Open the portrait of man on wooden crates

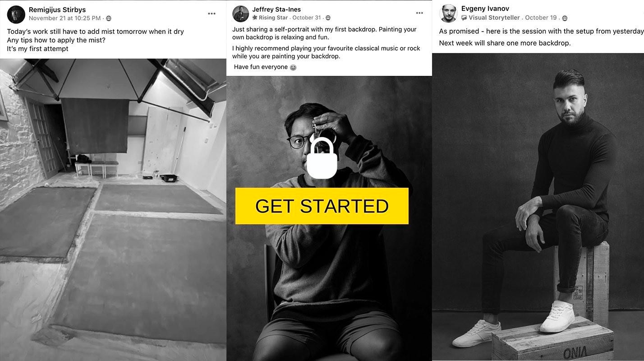pos(538,207)
